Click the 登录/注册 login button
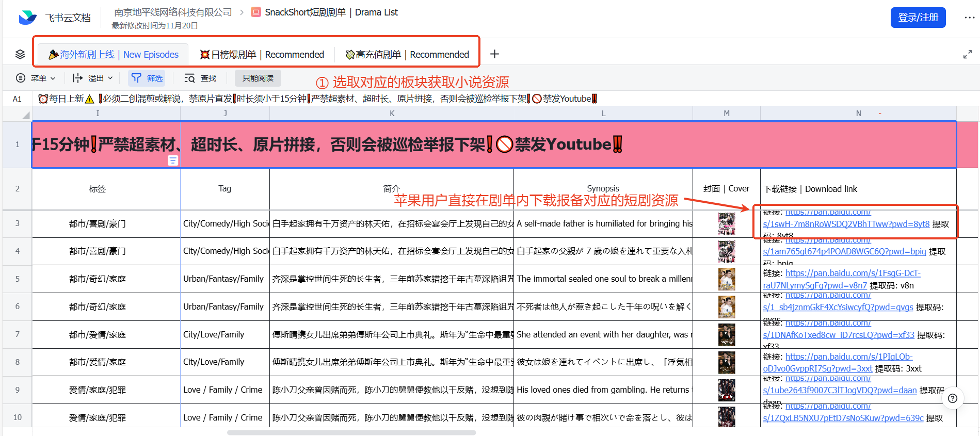Screen dimensions: 980x436 point(918,18)
